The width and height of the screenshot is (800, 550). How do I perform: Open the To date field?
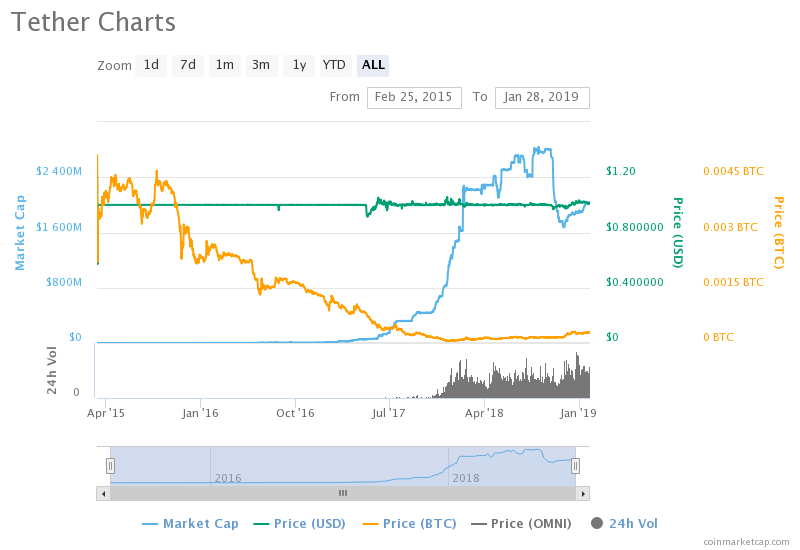[x=541, y=97]
